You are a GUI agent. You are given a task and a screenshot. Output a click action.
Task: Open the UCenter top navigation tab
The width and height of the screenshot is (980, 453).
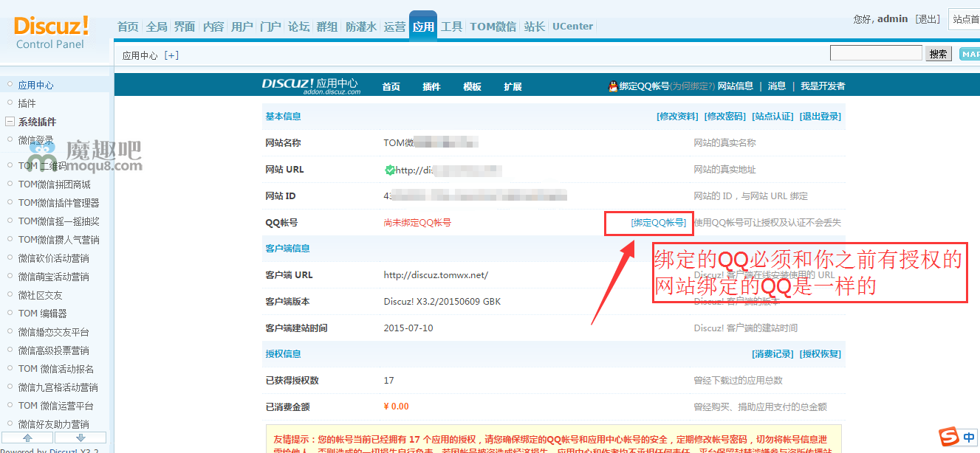[572, 27]
